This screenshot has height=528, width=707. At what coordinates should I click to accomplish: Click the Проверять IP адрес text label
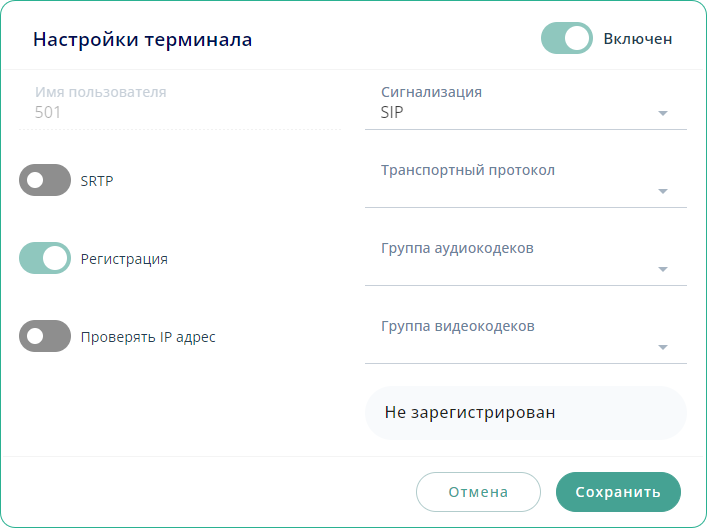click(148, 337)
